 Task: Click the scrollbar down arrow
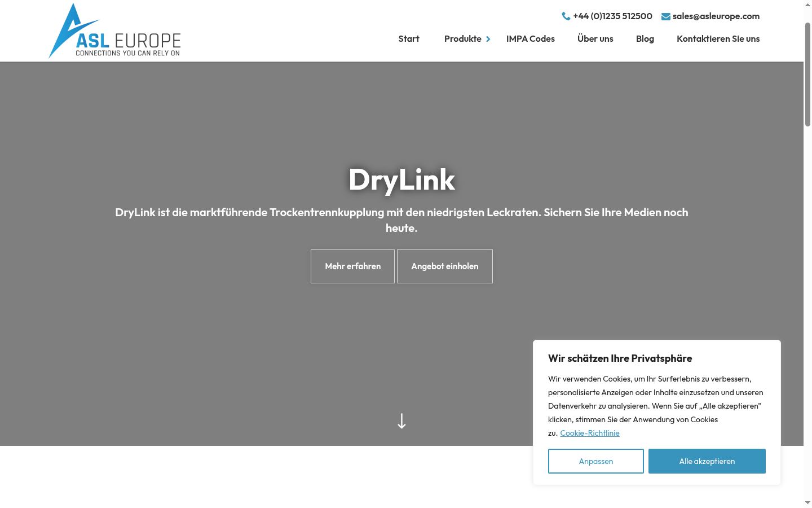807,503
